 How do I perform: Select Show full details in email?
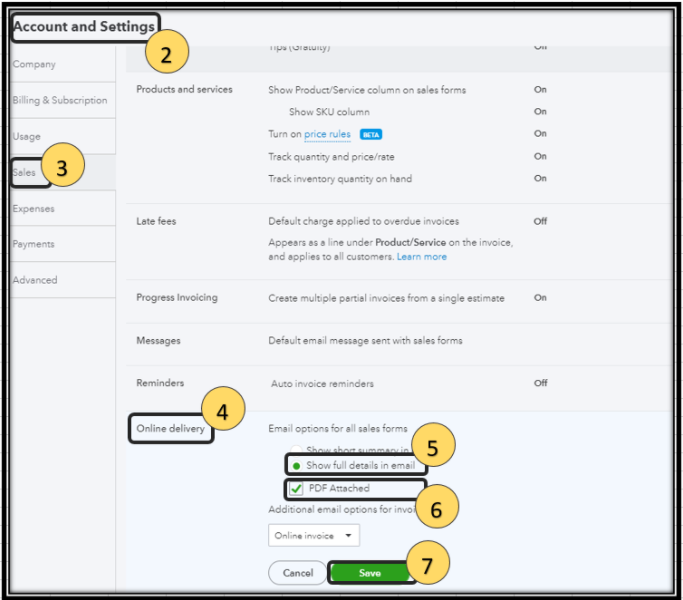click(x=297, y=466)
